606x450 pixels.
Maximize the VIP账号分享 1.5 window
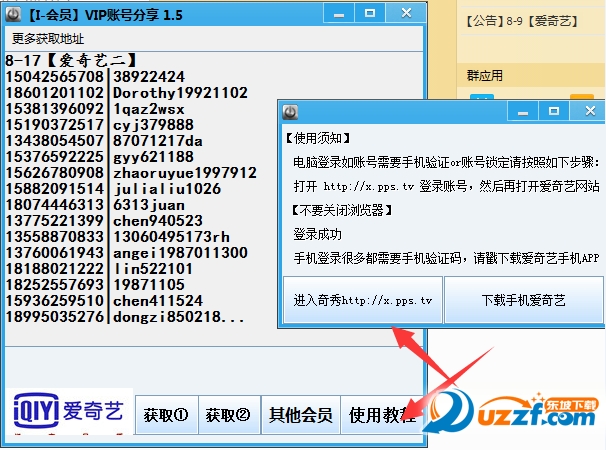(370, 14)
